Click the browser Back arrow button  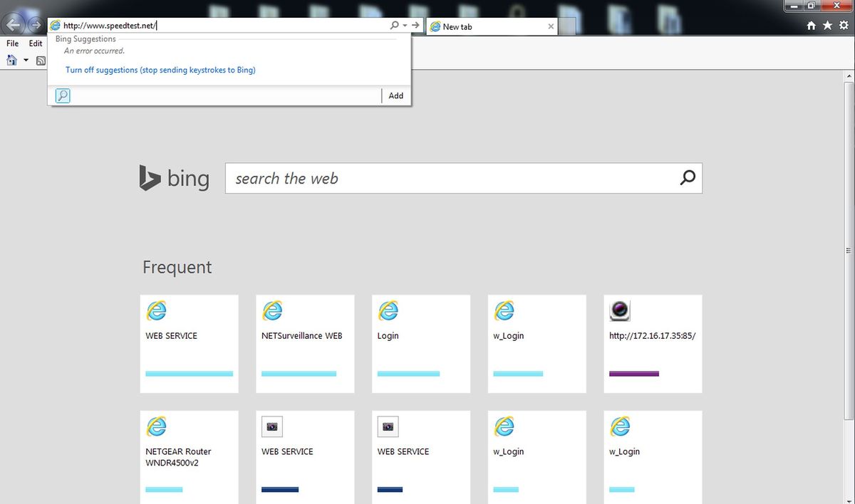click(x=13, y=25)
